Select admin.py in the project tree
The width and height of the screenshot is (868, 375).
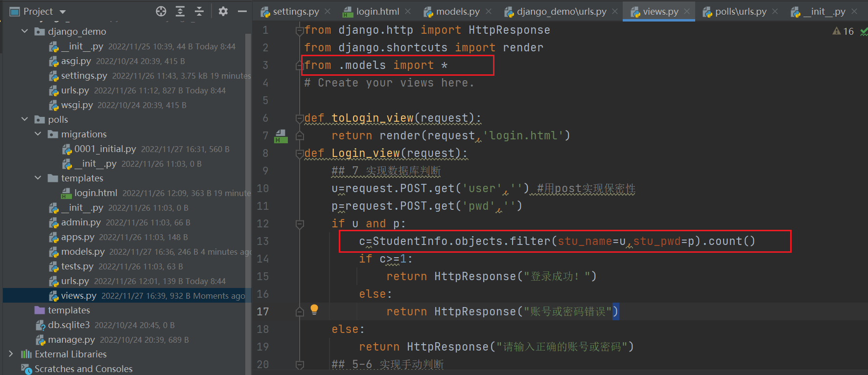click(81, 222)
